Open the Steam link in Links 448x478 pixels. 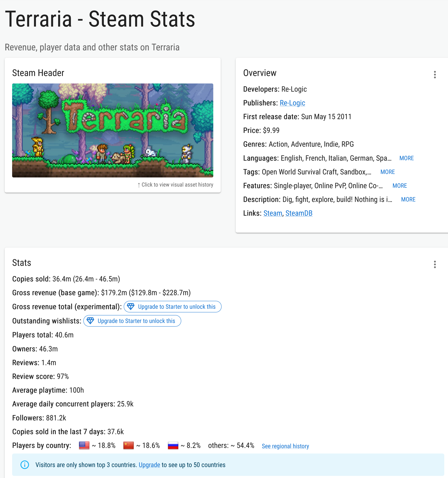click(x=273, y=213)
